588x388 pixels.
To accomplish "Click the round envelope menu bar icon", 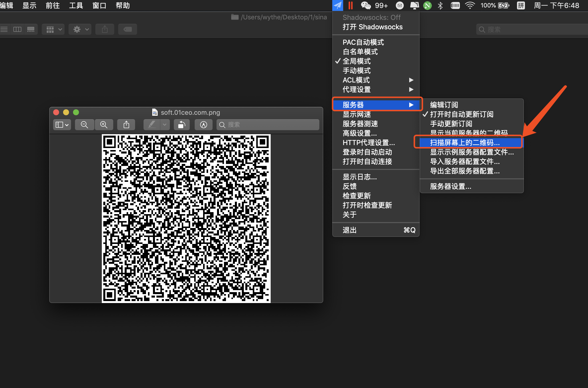I will (400, 5).
